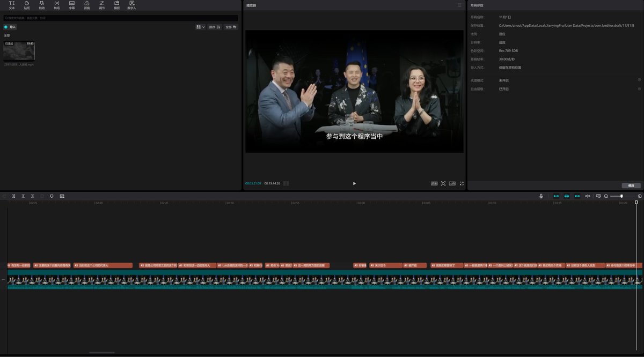Open the 贴纸 (Stickers) tab
The height and width of the screenshot is (357, 644).
tap(27, 5)
